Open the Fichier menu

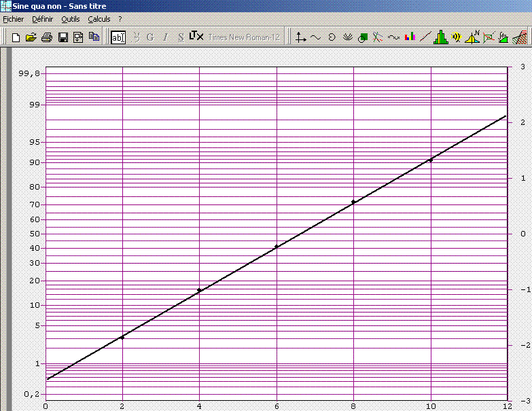[14, 19]
